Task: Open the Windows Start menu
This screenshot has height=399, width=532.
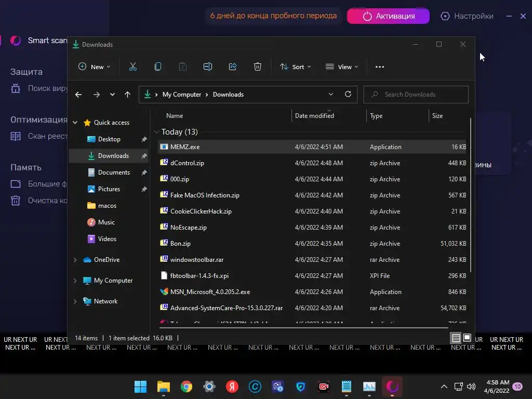Action: pos(140,387)
